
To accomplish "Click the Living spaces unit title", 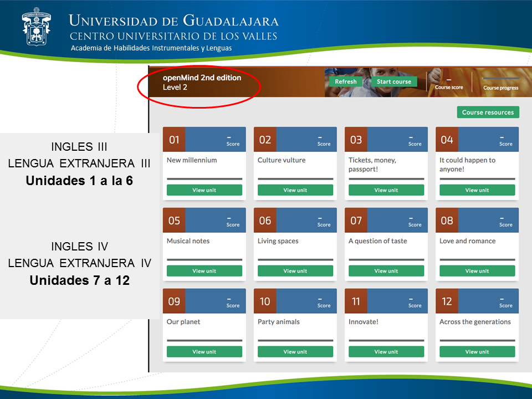I will click(x=278, y=241).
